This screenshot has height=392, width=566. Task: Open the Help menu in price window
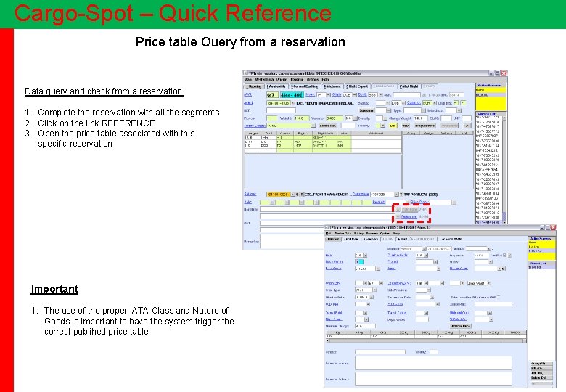pyautogui.click(x=396, y=233)
